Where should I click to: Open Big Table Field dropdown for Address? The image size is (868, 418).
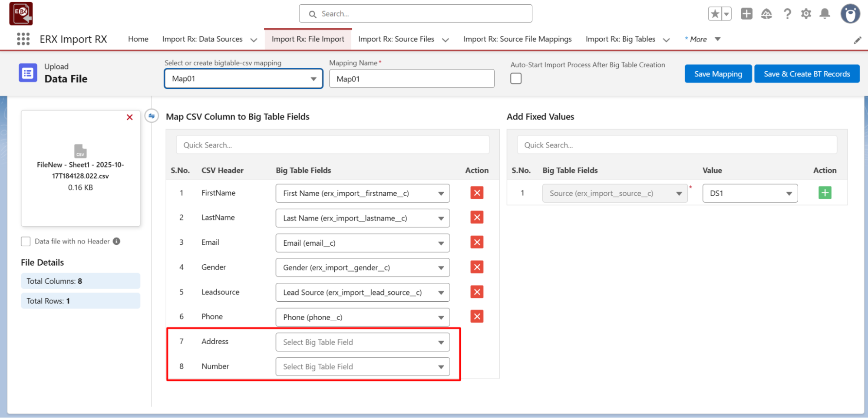[362, 342]
